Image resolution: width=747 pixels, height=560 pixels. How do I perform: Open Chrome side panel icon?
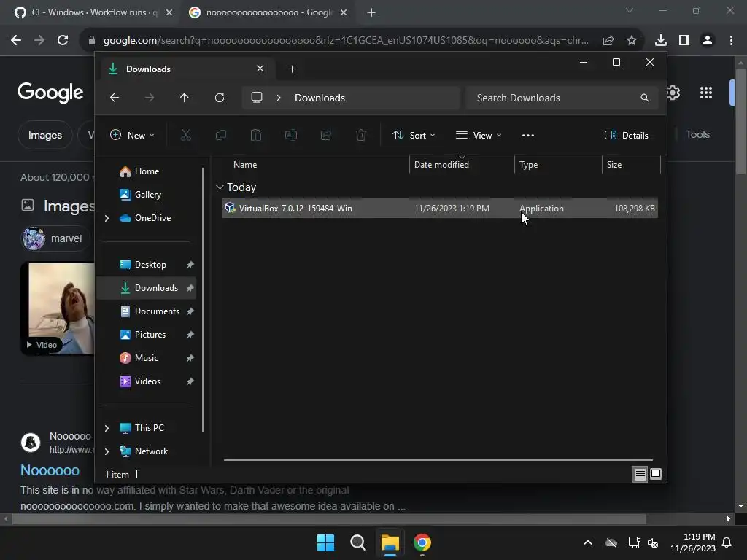pos(684,41)
